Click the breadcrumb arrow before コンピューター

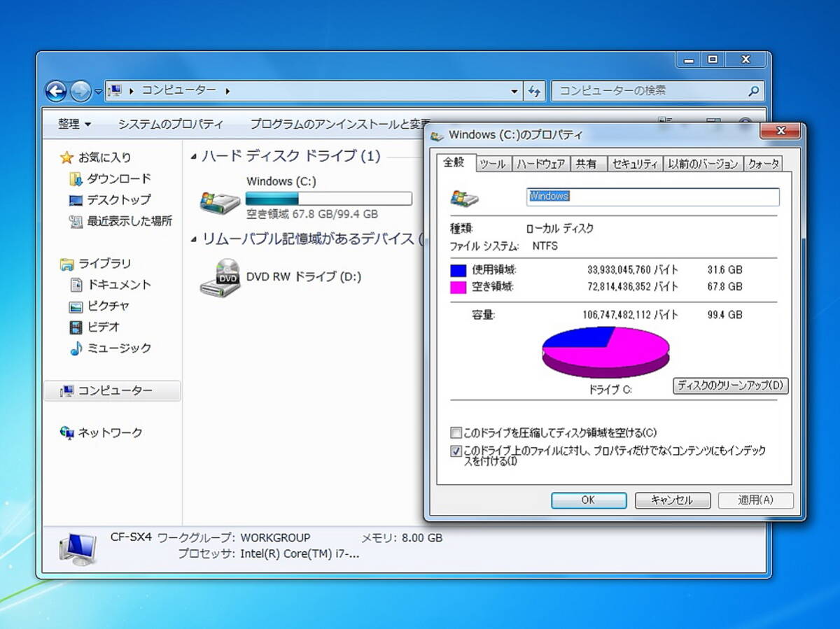coord(132,91)
